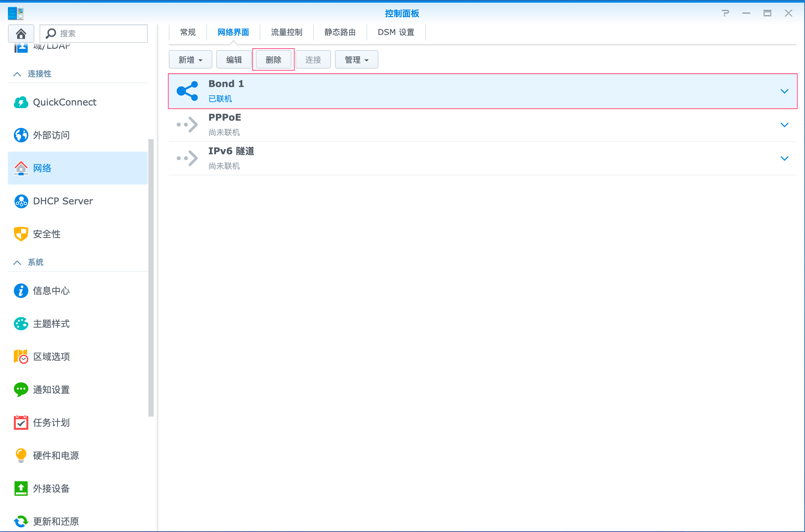
Task: Click the External Devices upload icon
Action: tap(21, 488)
